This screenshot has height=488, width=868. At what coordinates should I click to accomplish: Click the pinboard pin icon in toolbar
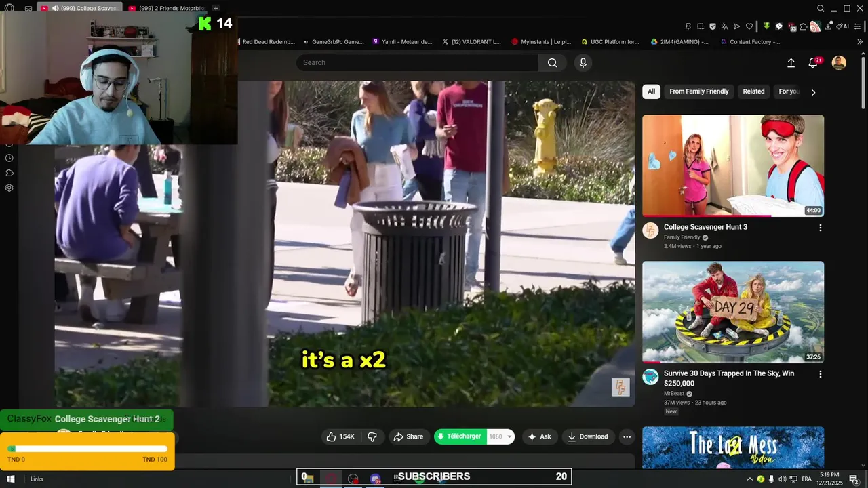[688, 26]
